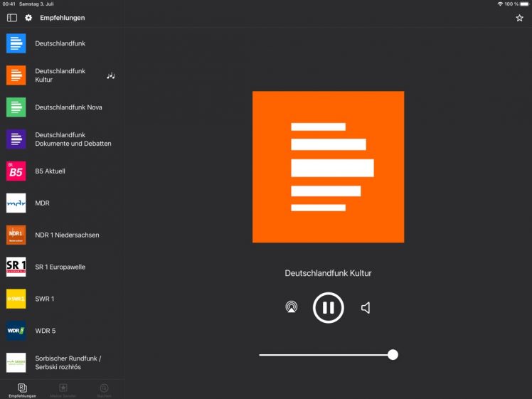Click the B5 Aktuell station logo

(x=16, y=171)
